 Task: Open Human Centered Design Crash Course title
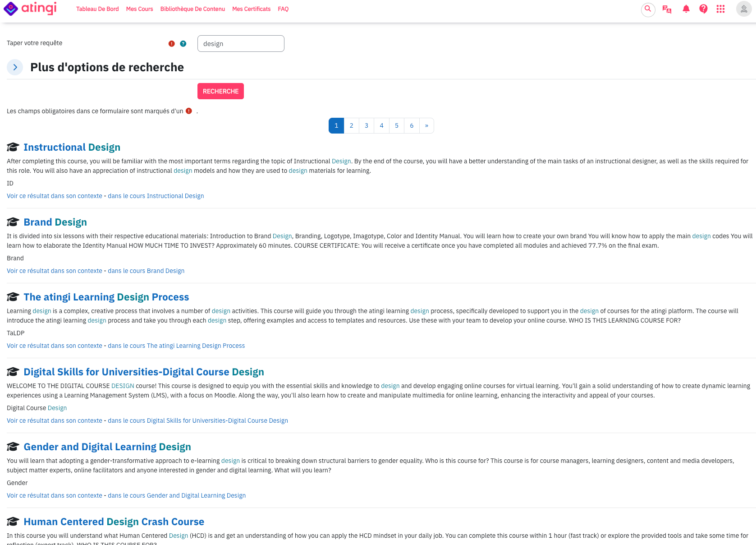[114, 522]
